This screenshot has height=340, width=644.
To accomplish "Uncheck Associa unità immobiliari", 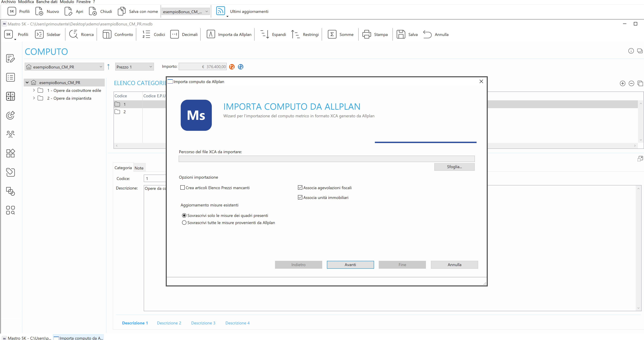I will tap(300, 197).
